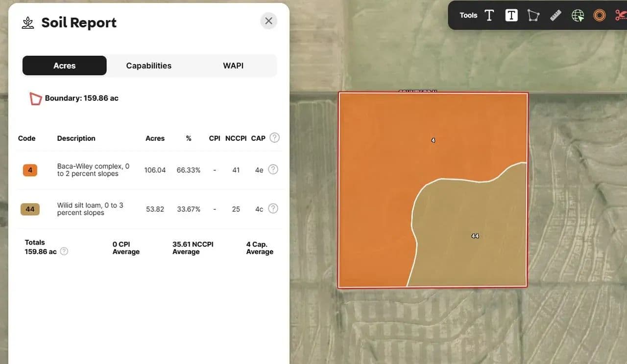Screen dimensions: 627x364
Task: Click the CAP column help icon
Action: click(x=275, y=138)
